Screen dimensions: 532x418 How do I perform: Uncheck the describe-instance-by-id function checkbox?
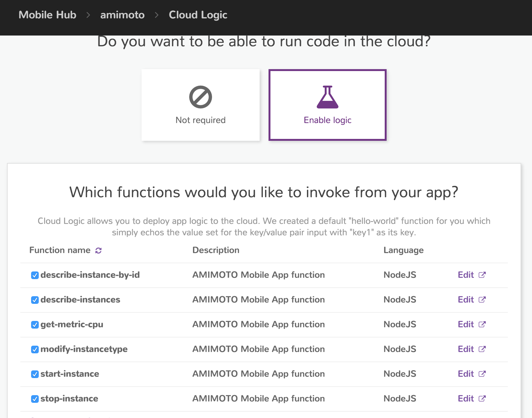pyautogui.click(x=35, y=275)
